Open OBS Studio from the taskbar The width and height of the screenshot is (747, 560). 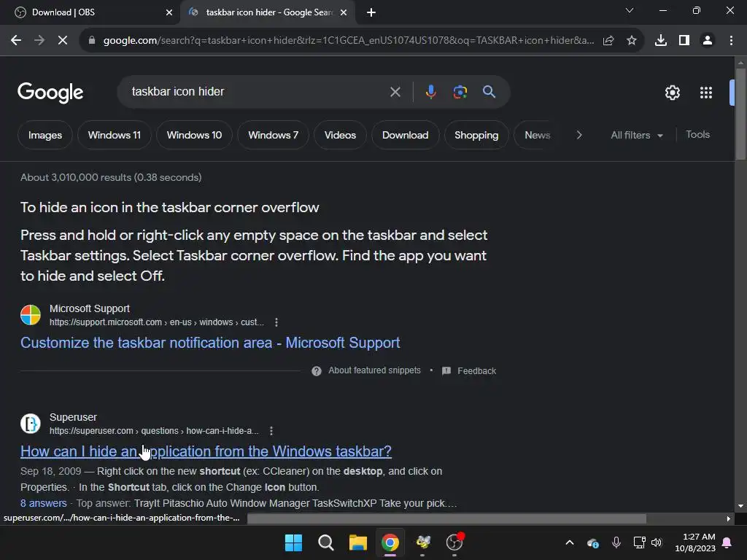pyautogui.click(x=454, y=542)
